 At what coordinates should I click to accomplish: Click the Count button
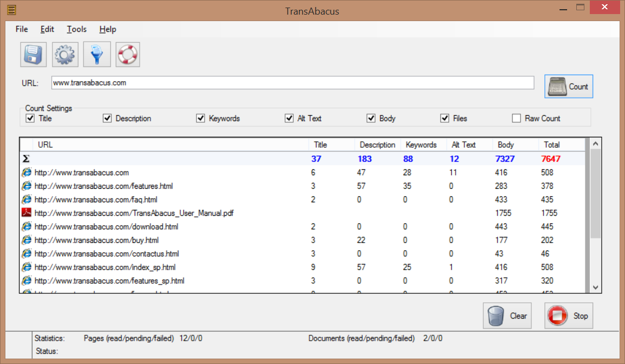click(569, 87)
